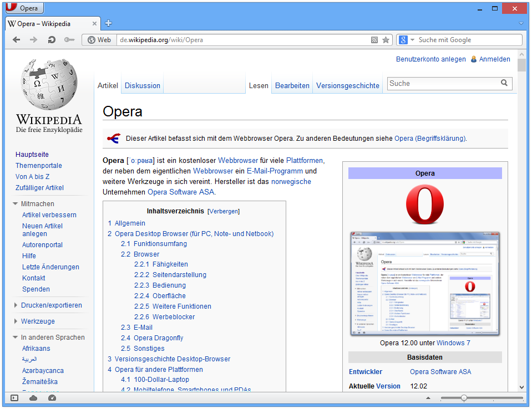Bookmark the page with the star icon

(x=386, y=40)
